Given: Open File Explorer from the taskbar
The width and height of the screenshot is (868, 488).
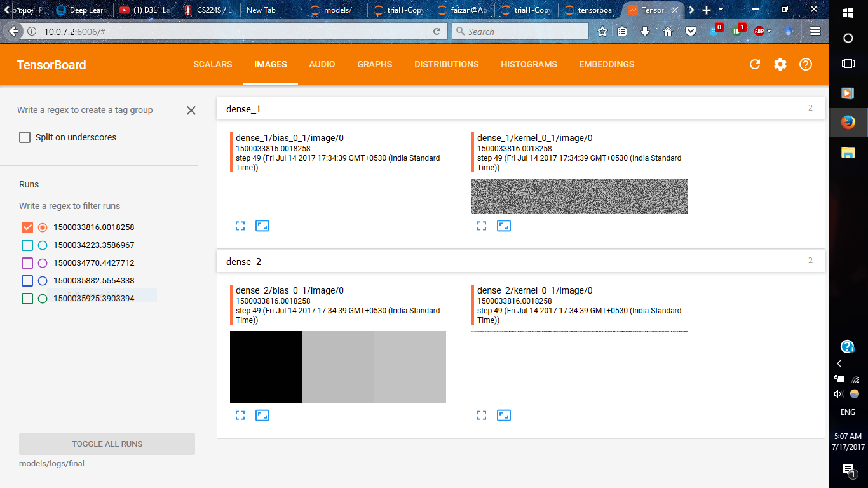Looking at the screenshot, I should coord(848,152).
